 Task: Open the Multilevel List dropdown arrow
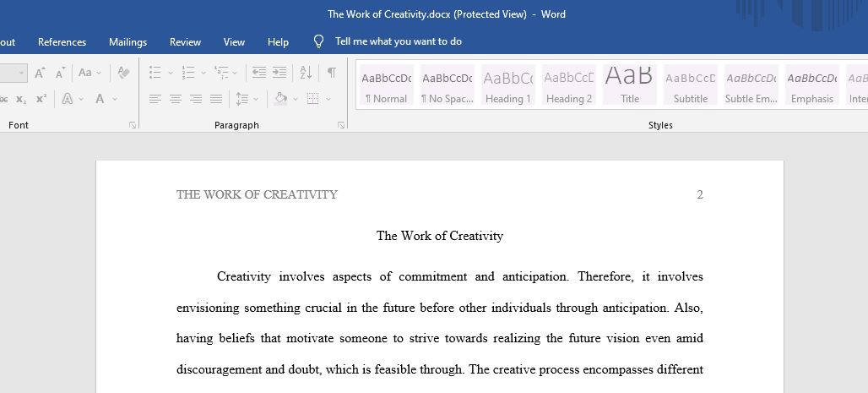pyautogui.click(x=235, y=73)
